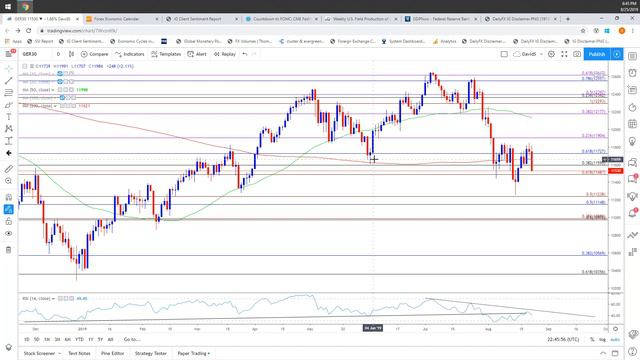Image resolution: width=640 pixels, height=360 pixels.
Task: Toggle lock all drawing tools
Action: pyautogui.click(x=9, y=221)
